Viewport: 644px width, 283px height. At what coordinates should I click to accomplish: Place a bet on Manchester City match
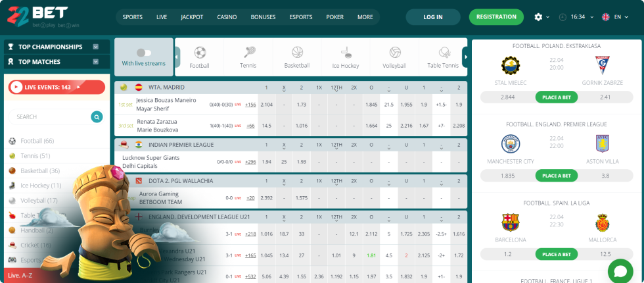point(557,176)
